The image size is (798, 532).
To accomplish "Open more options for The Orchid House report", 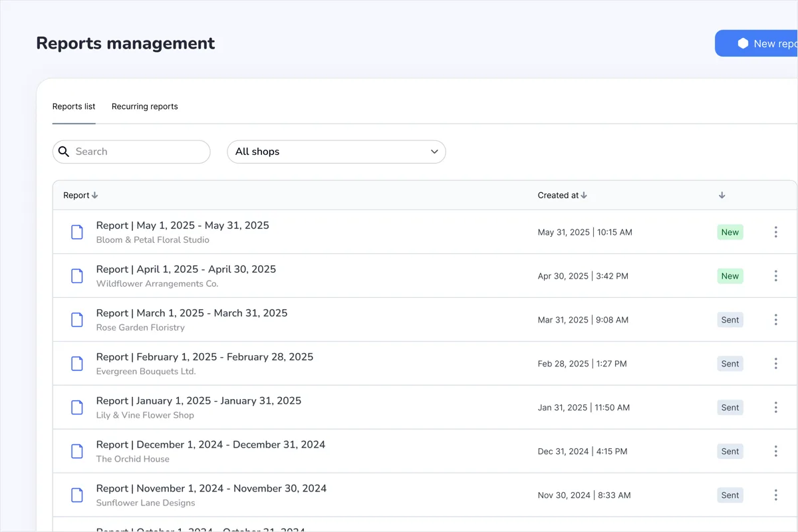I will pos(775,452).
